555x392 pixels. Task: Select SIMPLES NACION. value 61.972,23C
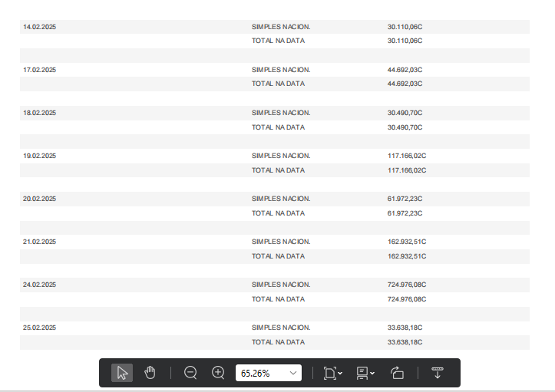click(x=405, y=199)
